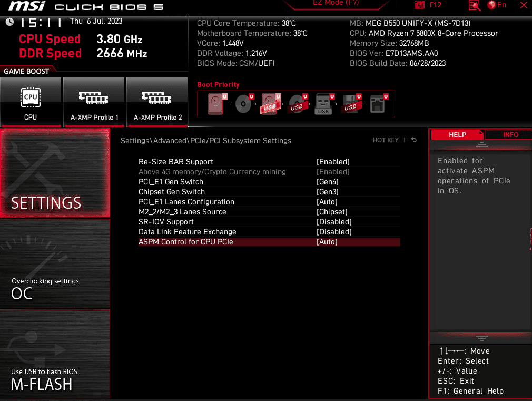This screenshot has width=532, height=401.
Task: Click the GAME BOOST label
Action: coord(26,71)
